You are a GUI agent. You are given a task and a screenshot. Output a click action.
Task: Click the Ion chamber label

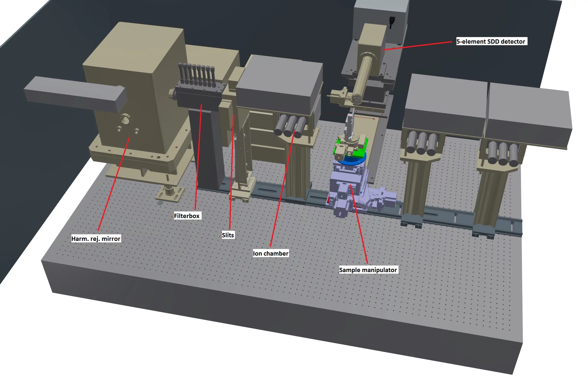point(271,253)
